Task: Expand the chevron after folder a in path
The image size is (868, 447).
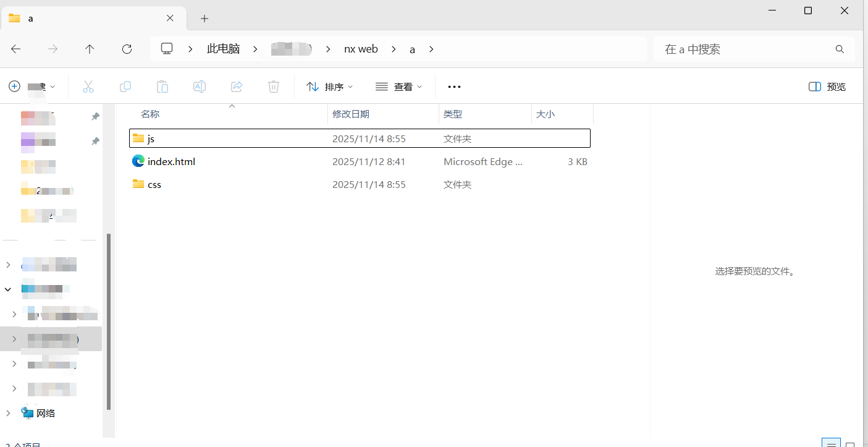Action: point(431,49)
